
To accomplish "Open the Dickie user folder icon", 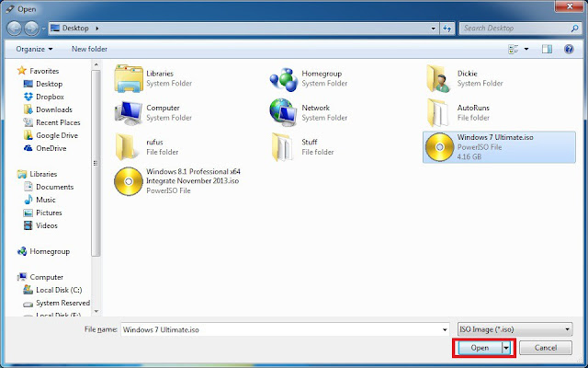I will (438, 78).
